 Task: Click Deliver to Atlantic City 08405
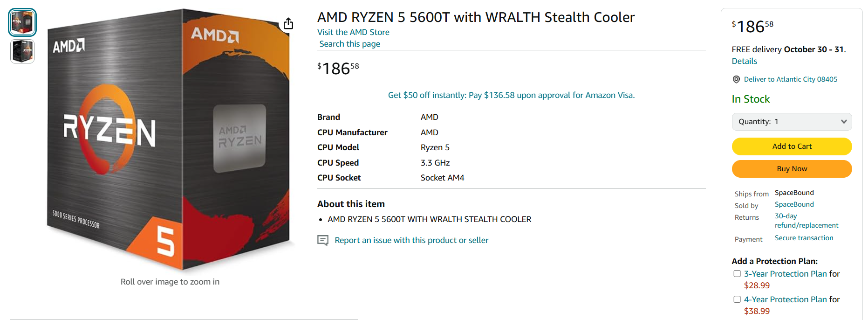pos(790,79)
